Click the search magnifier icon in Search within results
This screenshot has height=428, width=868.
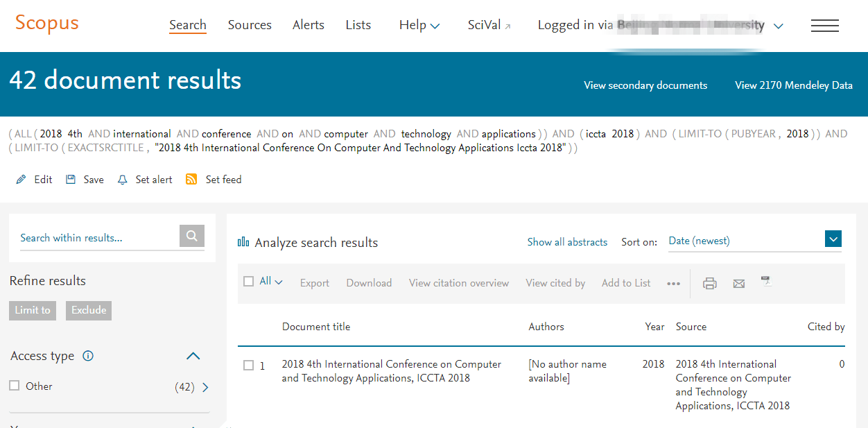192,236
